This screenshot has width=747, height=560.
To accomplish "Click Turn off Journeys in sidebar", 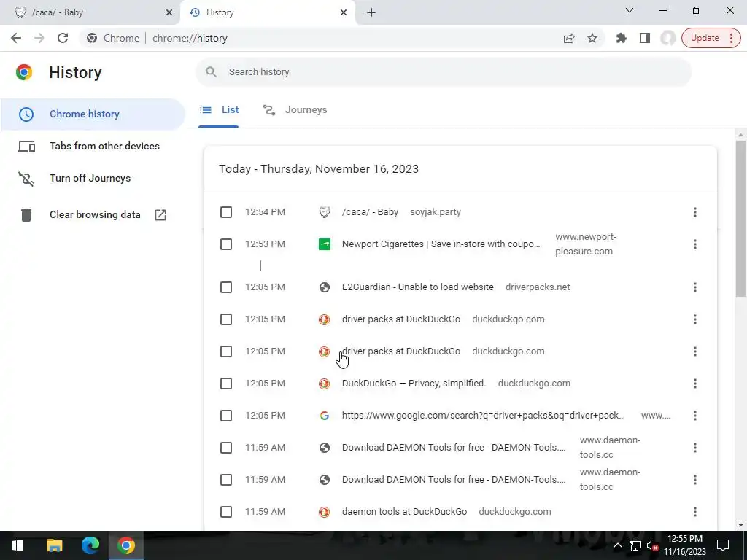I will (x=93, y=178).
